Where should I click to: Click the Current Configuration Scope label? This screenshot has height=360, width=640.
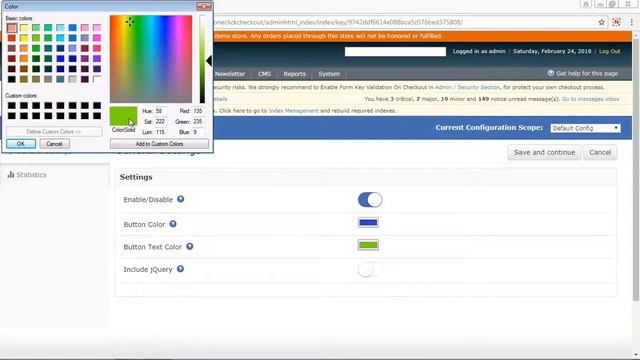(489, 128)
